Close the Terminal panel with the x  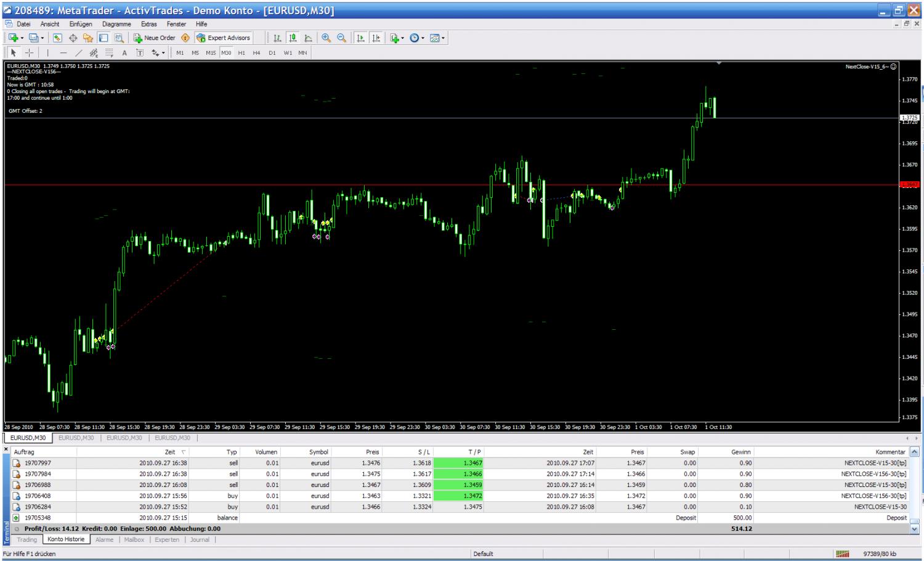[7, 451]
